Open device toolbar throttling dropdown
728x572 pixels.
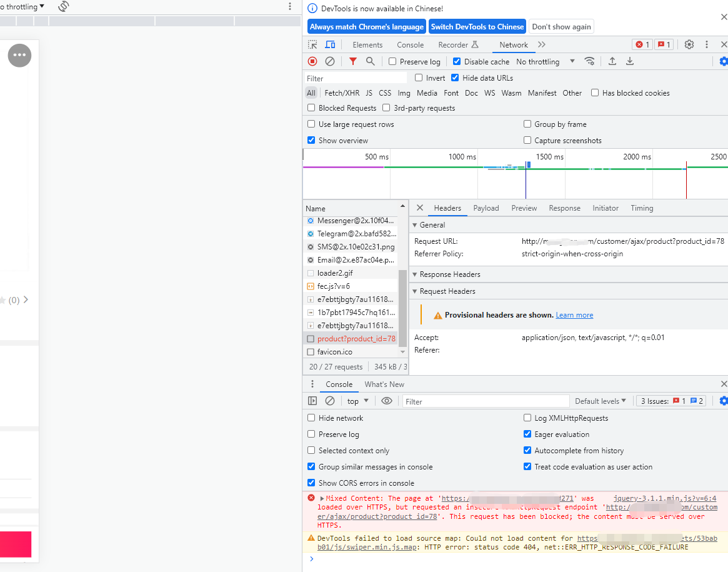point(22,6)
